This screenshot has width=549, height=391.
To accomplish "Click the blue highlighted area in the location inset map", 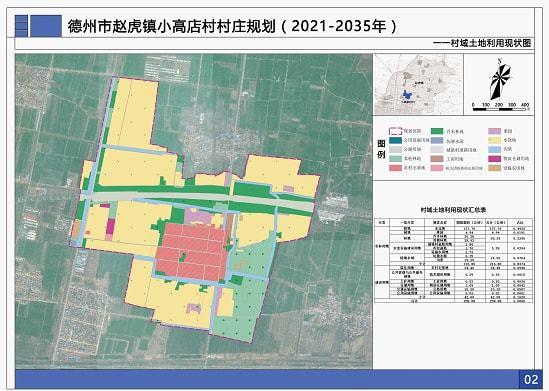I will tap(407, 95).
